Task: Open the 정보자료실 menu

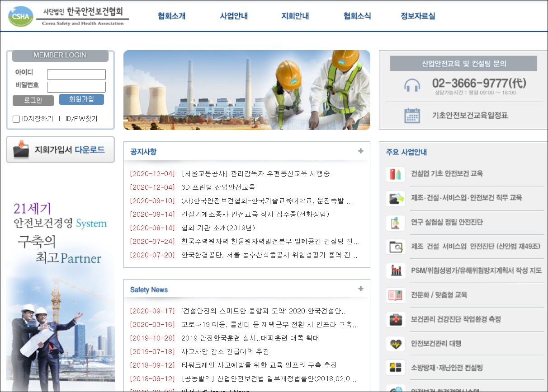Action: point(418,16)
